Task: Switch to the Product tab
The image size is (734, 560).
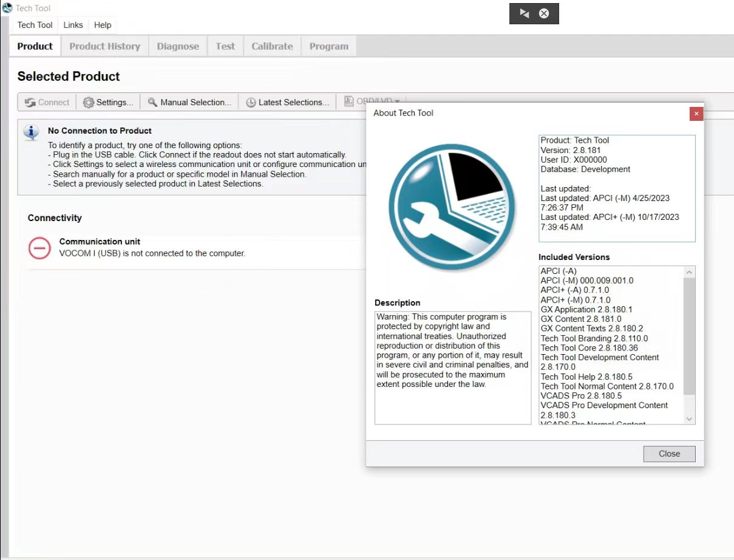Action: (35, 46)
